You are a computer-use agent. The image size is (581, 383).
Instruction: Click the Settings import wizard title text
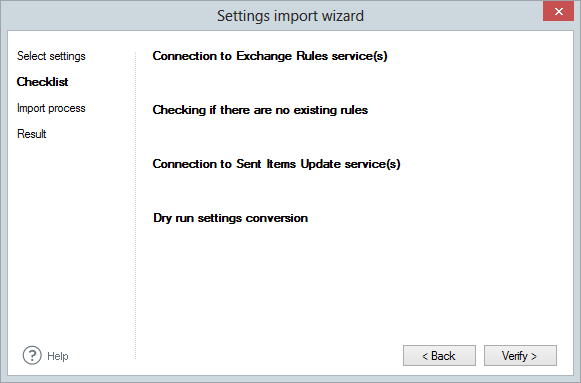point(290,16)
